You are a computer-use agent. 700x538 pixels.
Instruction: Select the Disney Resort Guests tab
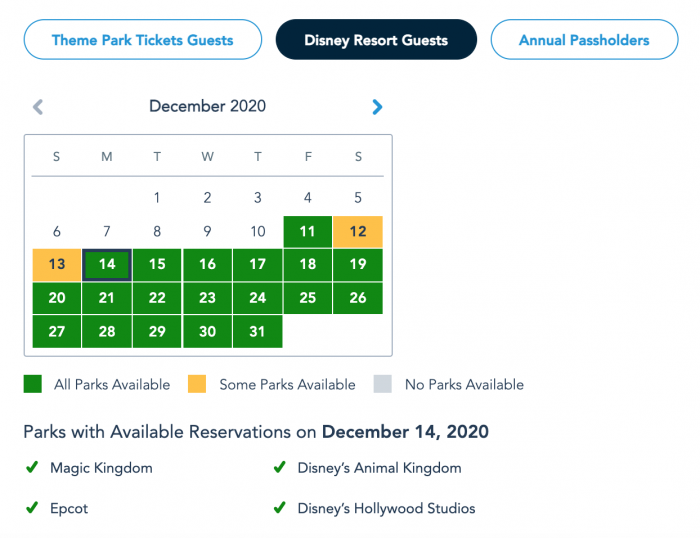point(376,41)
